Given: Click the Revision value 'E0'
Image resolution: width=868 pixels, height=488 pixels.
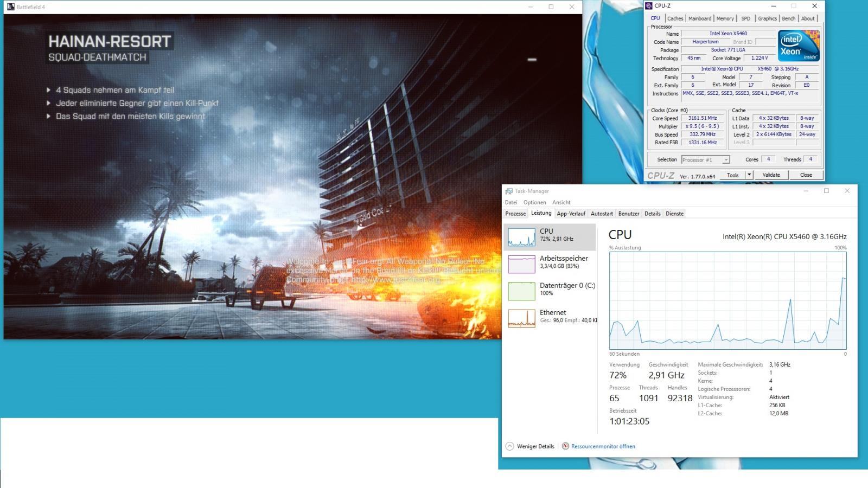Looking at the screenshot, I should (807, 85).
